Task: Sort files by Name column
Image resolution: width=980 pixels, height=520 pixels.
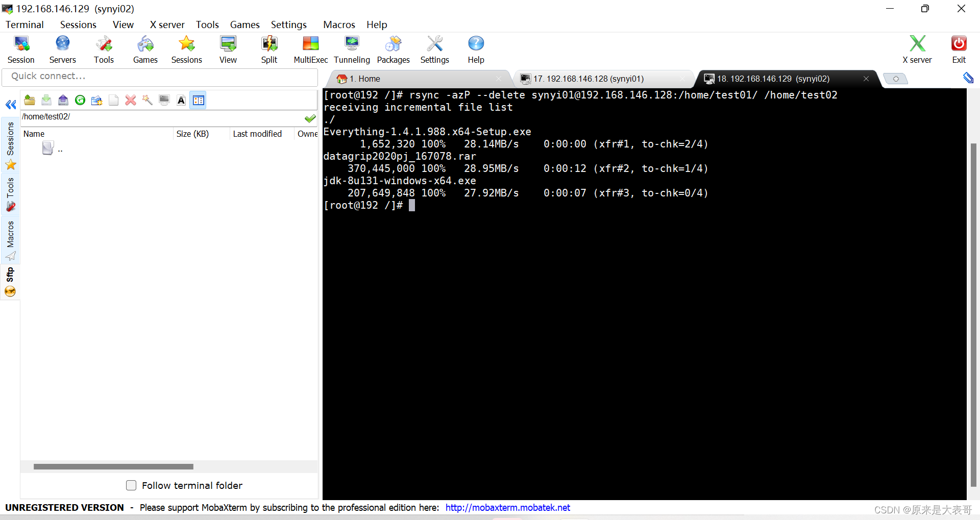Action: pyautogui.click(x=97, y=134)
